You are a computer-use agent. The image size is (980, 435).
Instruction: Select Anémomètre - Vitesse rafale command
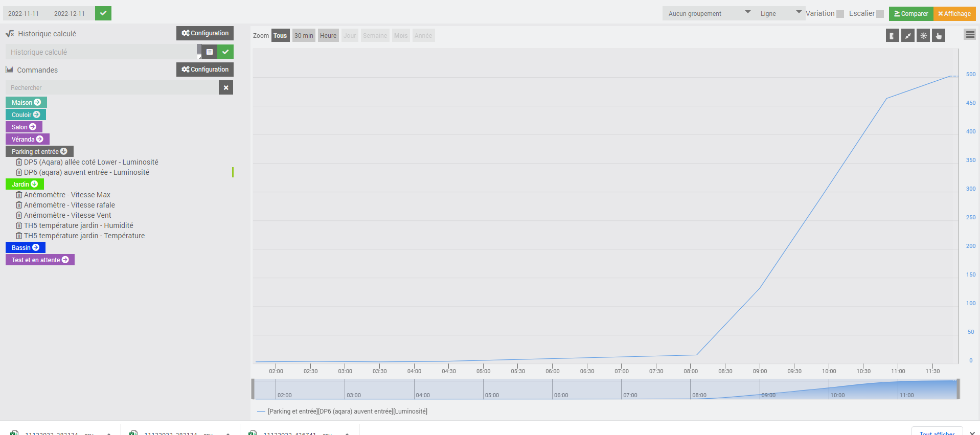coord(70,205)
